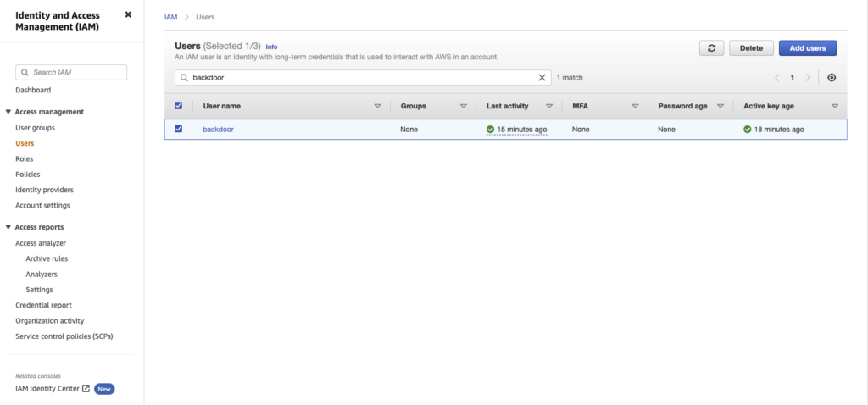Open the Info link beside Users
Image resolution: width=868 pixels, height=405 pixels.
[271, 47]
